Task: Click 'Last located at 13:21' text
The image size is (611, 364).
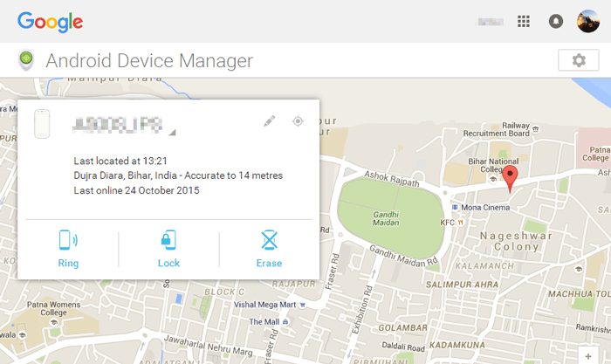Action: click(x=120, y=161)
